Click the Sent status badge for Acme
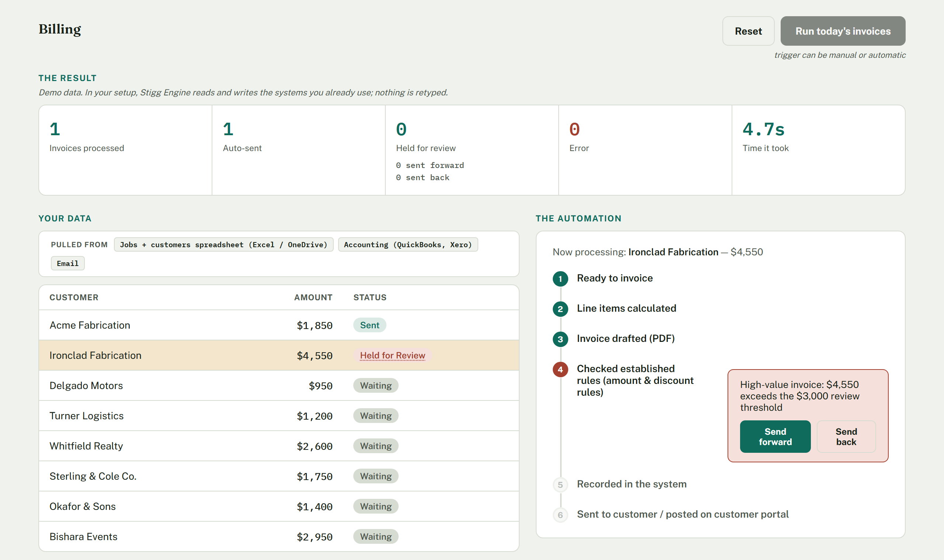The width and height of the screenshot is (944, 560). (x=369, y=325)
